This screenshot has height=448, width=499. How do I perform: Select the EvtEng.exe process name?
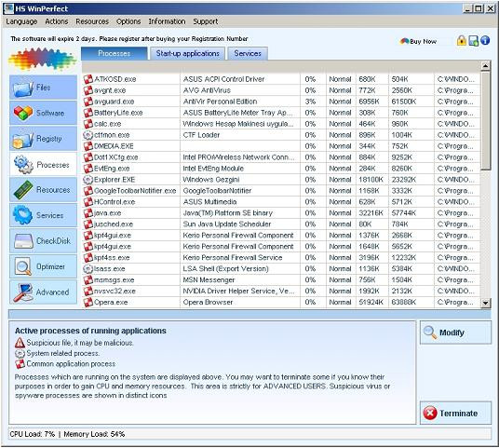(112, 169)
